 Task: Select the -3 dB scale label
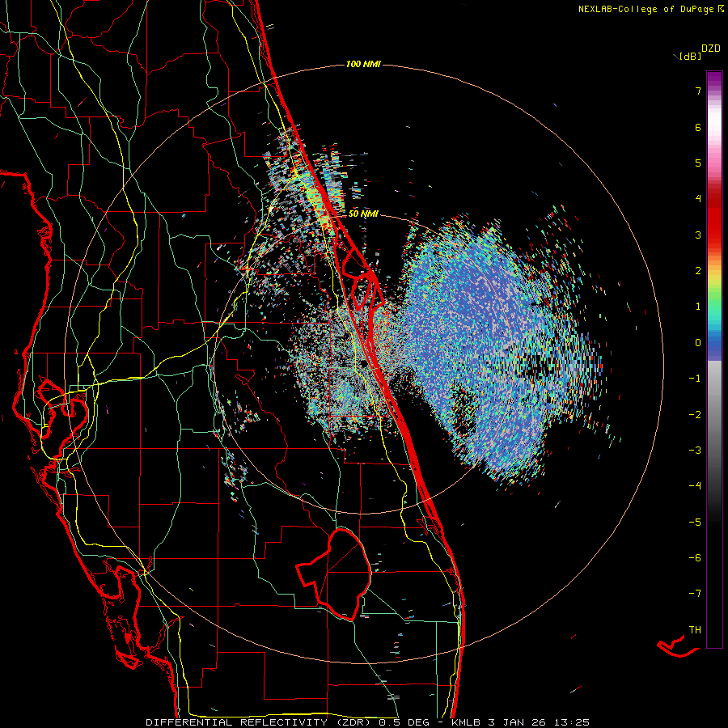click(x=695, y=451)
